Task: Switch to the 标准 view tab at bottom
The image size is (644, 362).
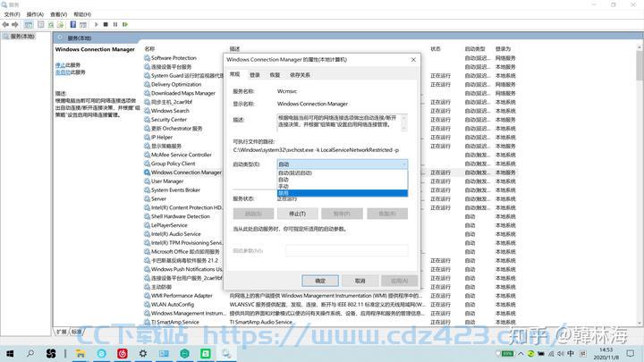Action: click(76, 332)
